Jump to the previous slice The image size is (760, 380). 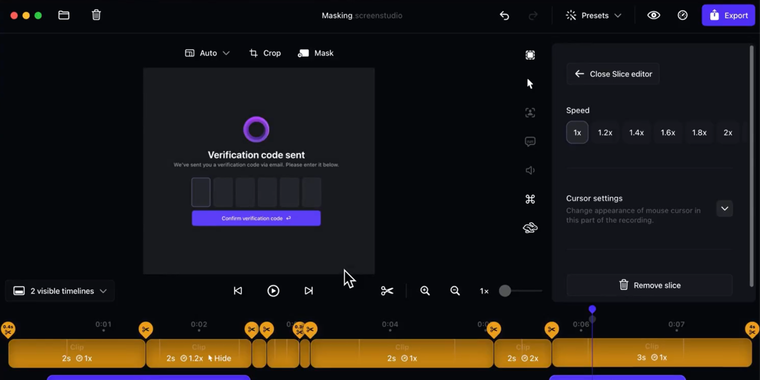pos(238,291)
